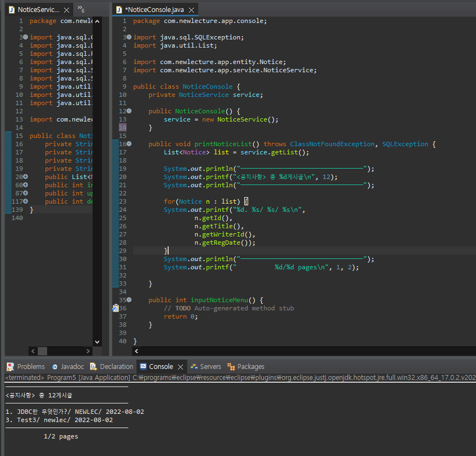Click the Servers view icon
This screenshot has height=456, width=476.
(194, 366)
